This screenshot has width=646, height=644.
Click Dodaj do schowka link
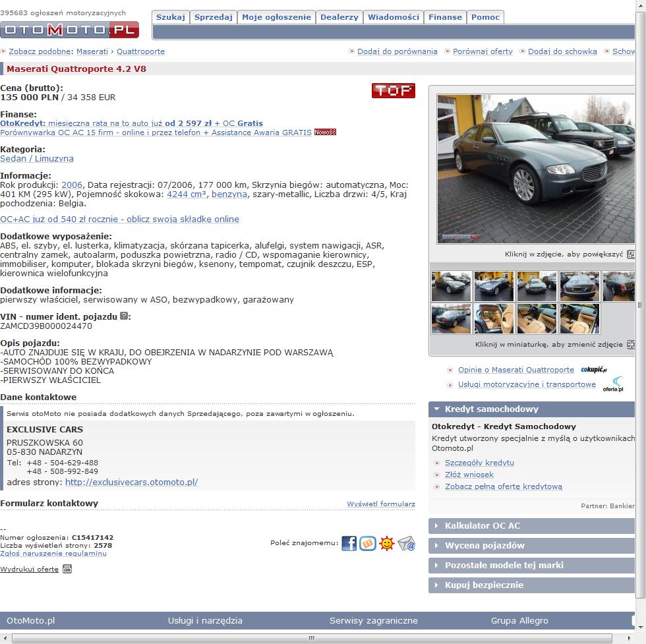[562, 51]
